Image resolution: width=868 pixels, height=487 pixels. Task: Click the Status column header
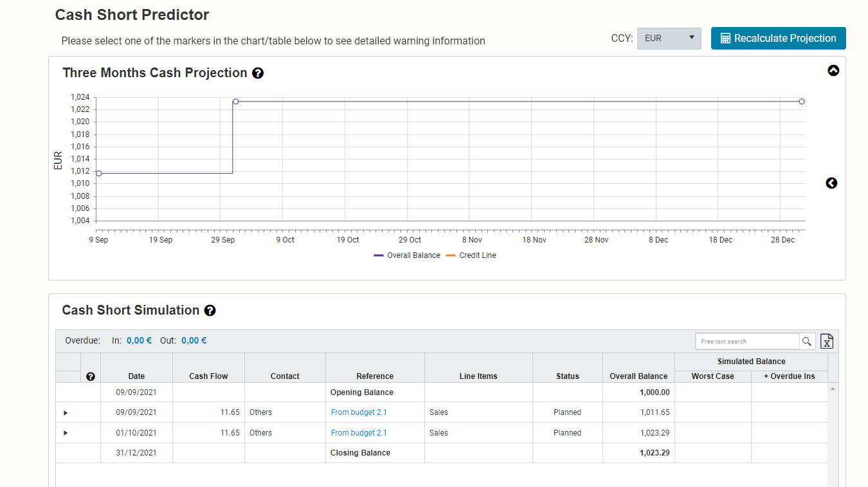[x=568, y=376]
